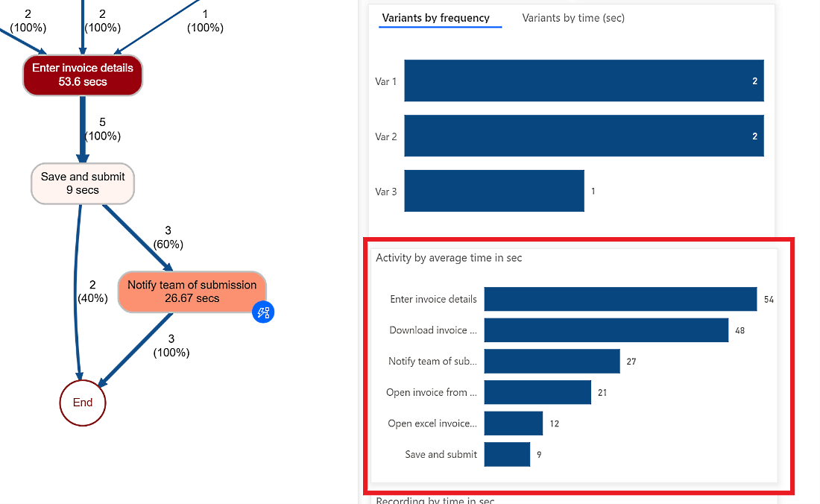820x504 pixels.
Task: Click the blue automation icon on Notify node
Action: coord(263,312)
